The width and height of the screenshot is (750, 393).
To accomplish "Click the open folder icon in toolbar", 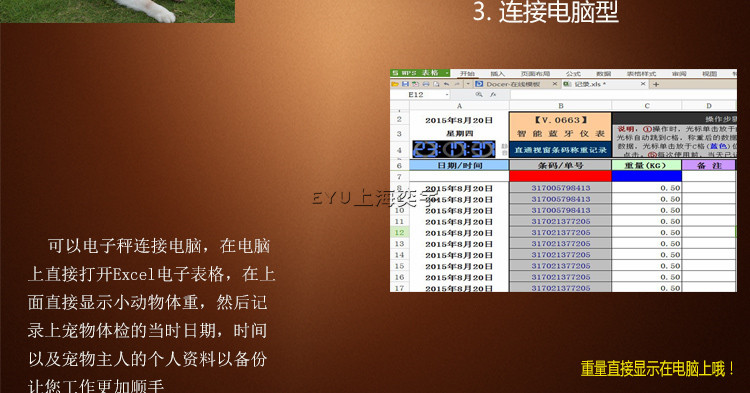I will [395, 84].
